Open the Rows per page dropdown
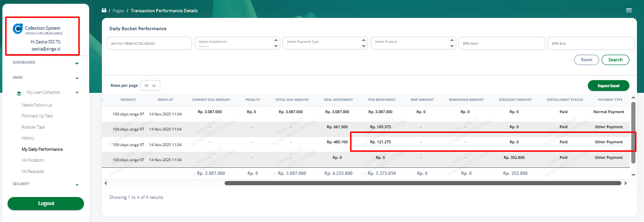This screenshot has width=644, height=222. pyautogui.click(x=151, y=86)
